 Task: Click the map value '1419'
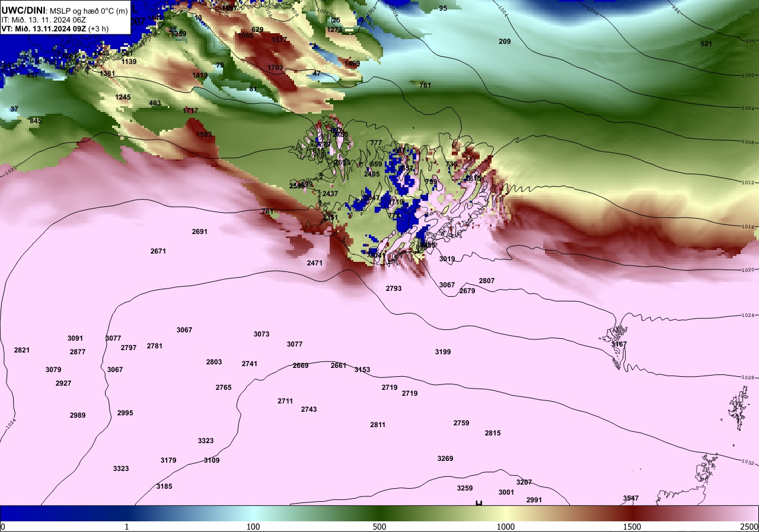(x=200, y=75)
